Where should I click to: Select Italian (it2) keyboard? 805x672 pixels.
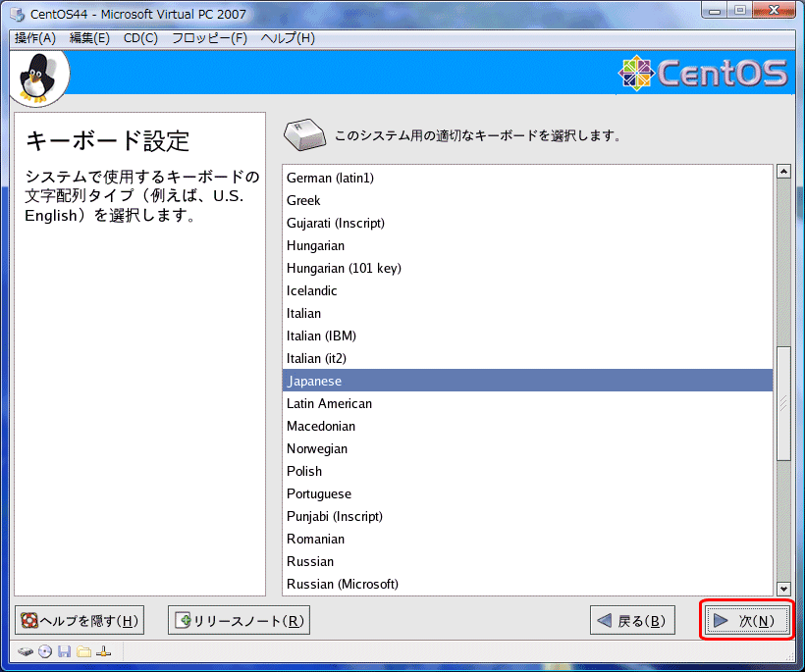(527, 359)
